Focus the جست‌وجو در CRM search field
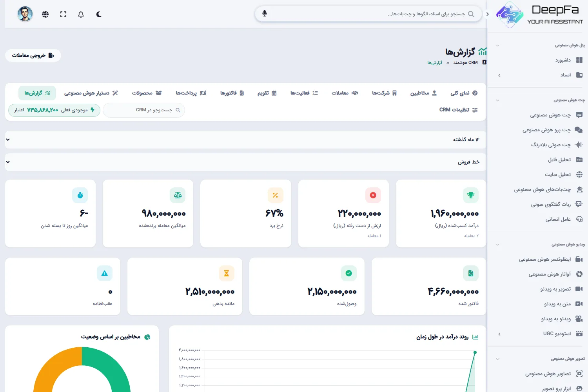588x392 pixels. [x=144, y=110]
